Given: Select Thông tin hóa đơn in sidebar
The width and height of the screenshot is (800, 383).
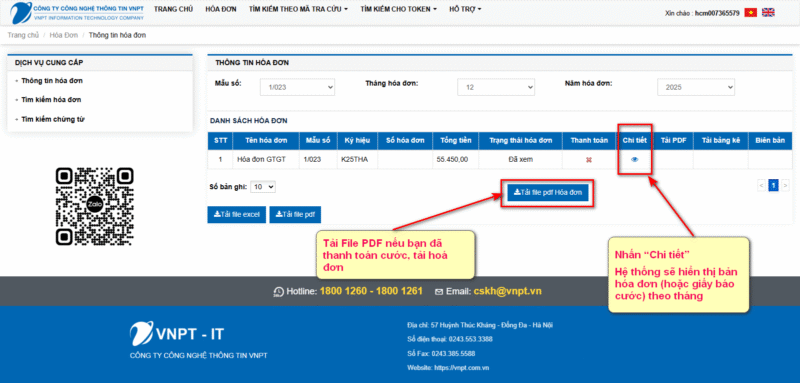Looking at the screenshot, I should 52,81.
